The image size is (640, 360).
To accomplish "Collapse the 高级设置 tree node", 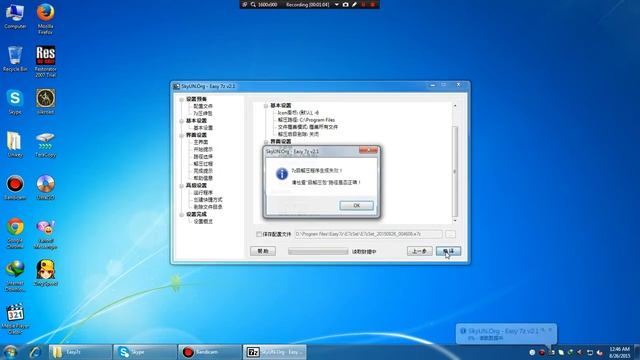I will coord(181,186).
